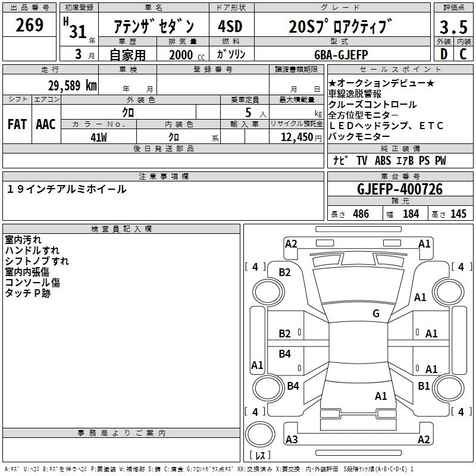Viewport: 476px width, 476px height.
Task: Click shift type FAT
Action: 17,124
